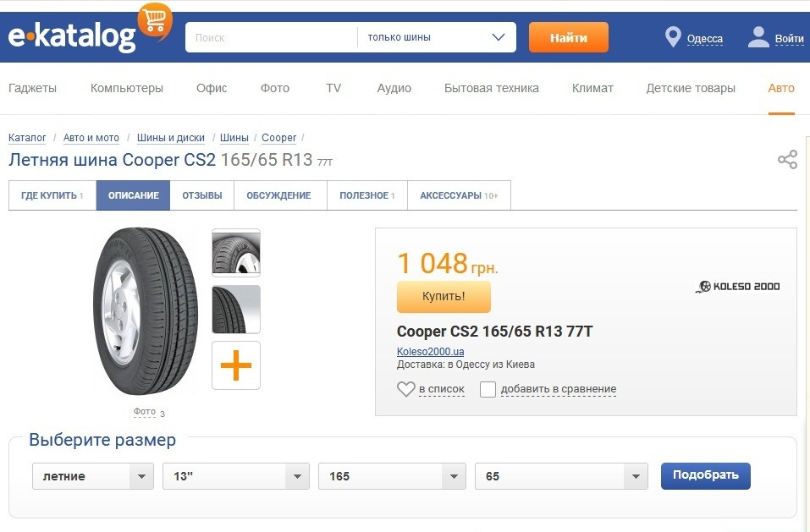
Task: Switch to the 'Полезное' tab
Action: click(x=367, y=195)
